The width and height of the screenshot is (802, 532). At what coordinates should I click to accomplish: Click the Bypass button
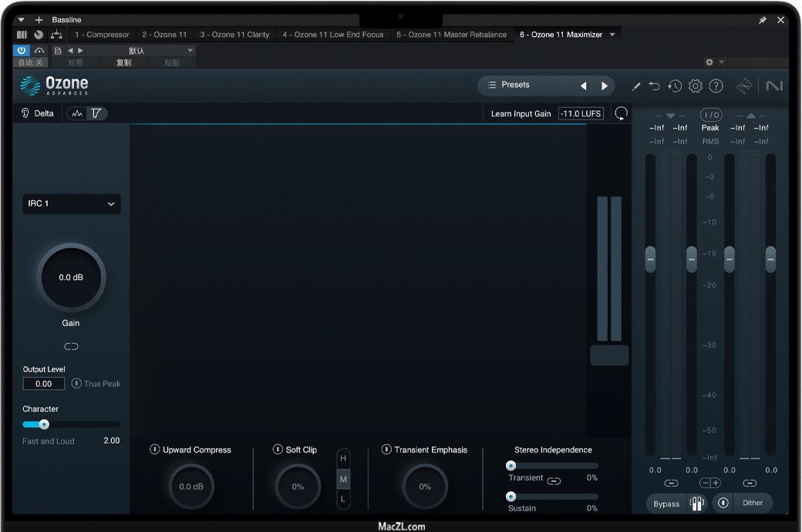(x=666, y=503)
